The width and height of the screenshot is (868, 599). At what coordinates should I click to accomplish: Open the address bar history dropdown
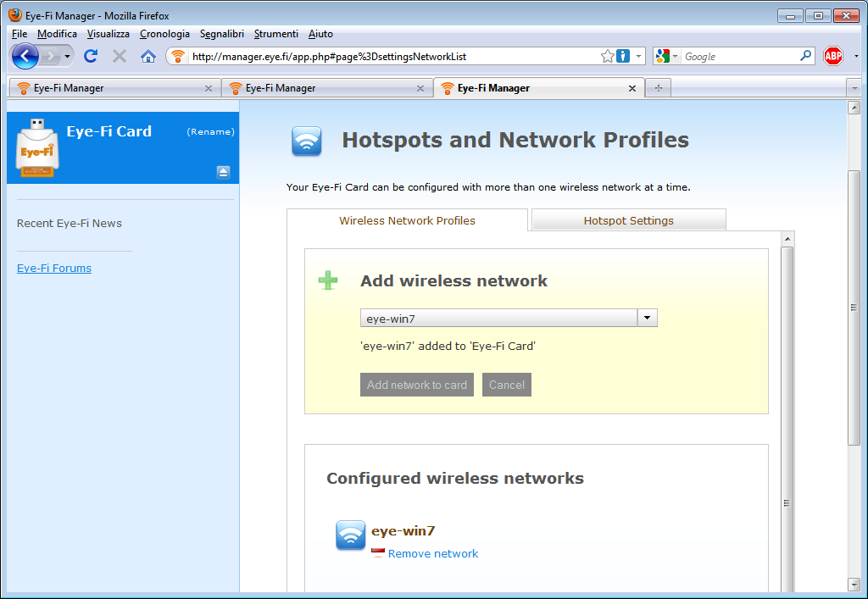pos(638,57)
